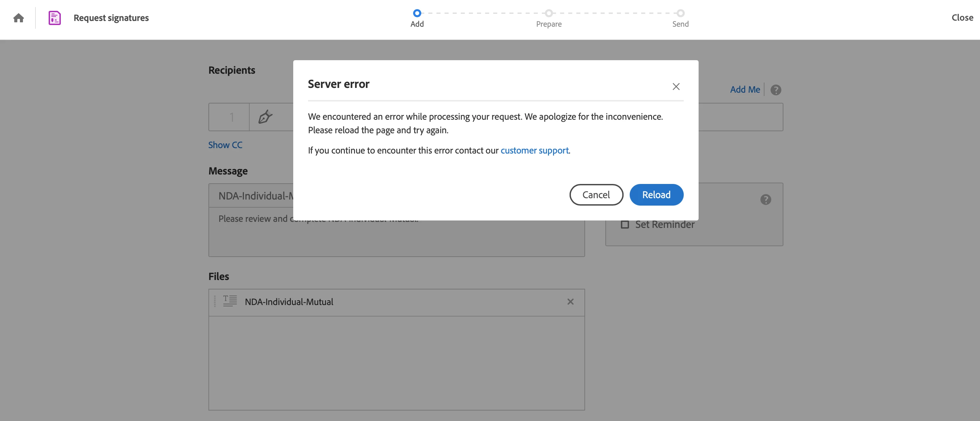Image resolution: width=980 pixels, height=421 pixels.
Task: Remove the NDA-Individual-Mutual file with its X
Action: [570, 302]
